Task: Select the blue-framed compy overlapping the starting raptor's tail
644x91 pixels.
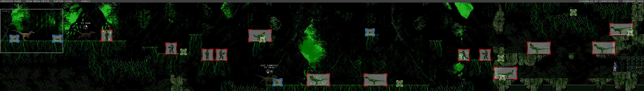Action: point(14,38)
